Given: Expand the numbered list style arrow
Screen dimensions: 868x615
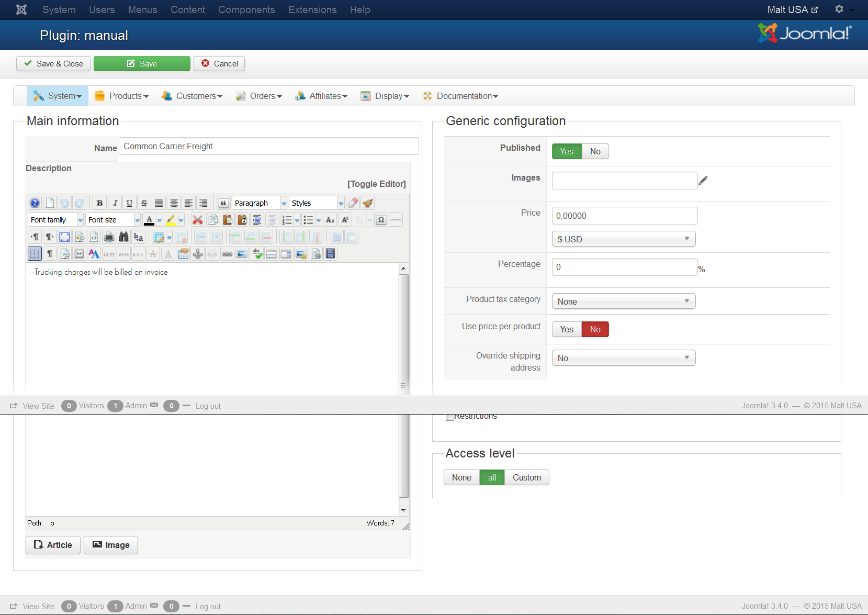Looking at the screenshot, I should pos(297,220).
